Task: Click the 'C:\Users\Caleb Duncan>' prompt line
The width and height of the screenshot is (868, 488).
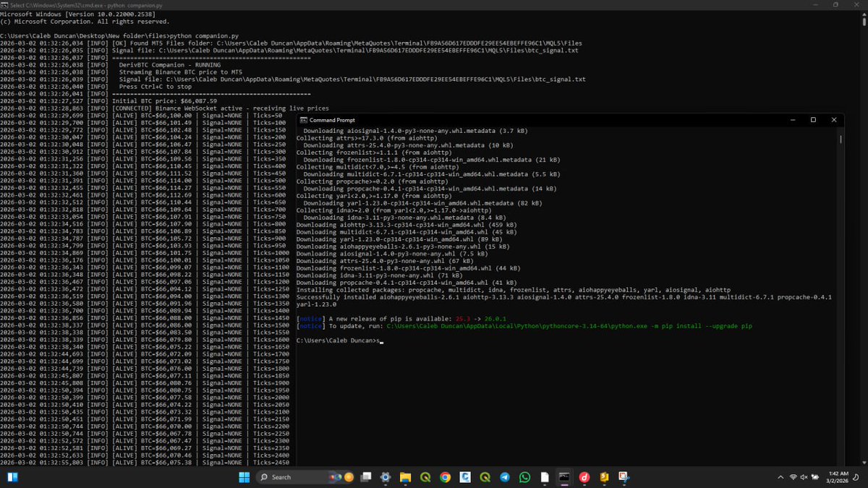Action: coord(339,340)
